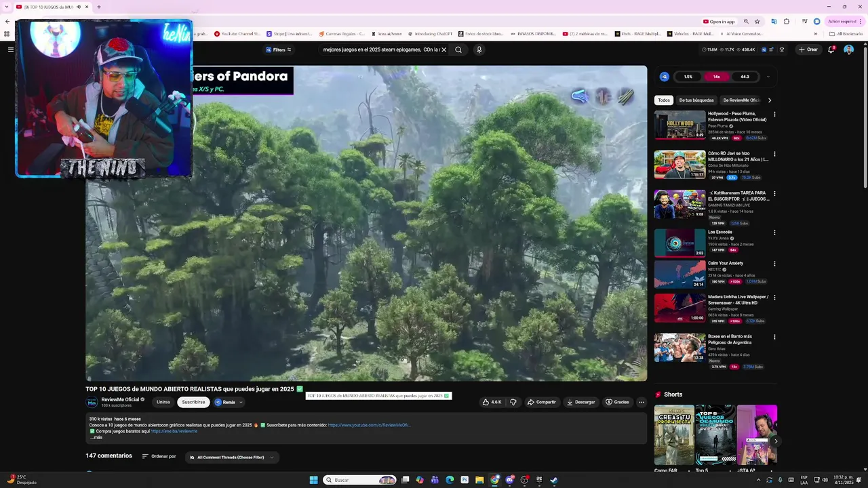Click the Descargar button
The height and width of the screenshot is (488, 868).
pos(580,402)
